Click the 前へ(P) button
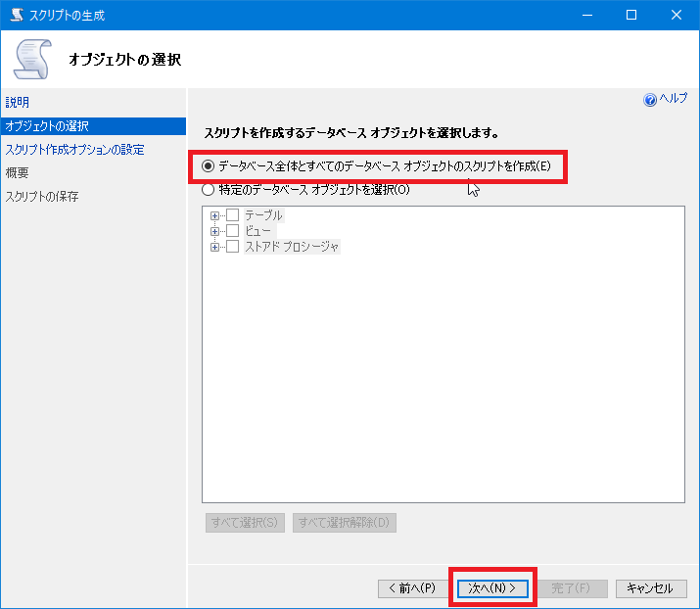This screenshot has height=609, width=700. [412, 588]
